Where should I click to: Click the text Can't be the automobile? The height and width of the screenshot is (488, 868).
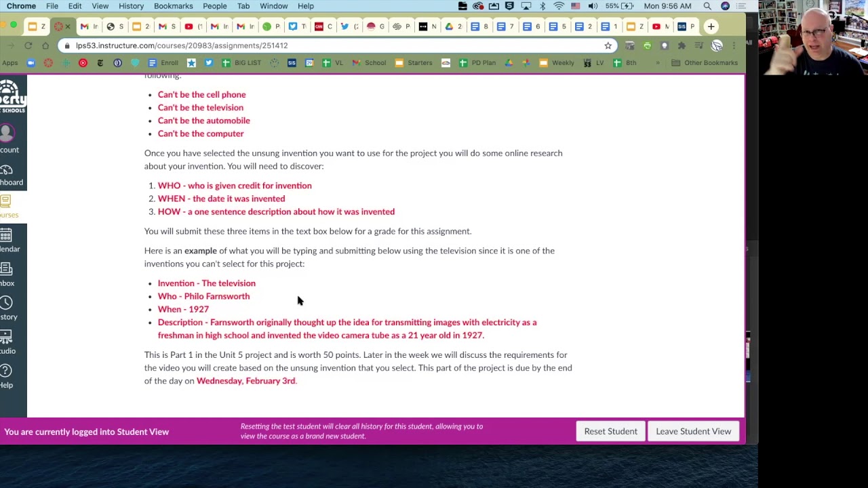click(204, 121)
